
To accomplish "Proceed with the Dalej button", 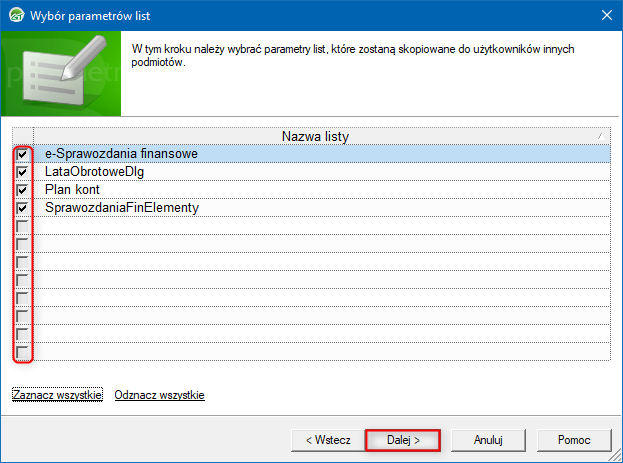I will click(403, 440).
